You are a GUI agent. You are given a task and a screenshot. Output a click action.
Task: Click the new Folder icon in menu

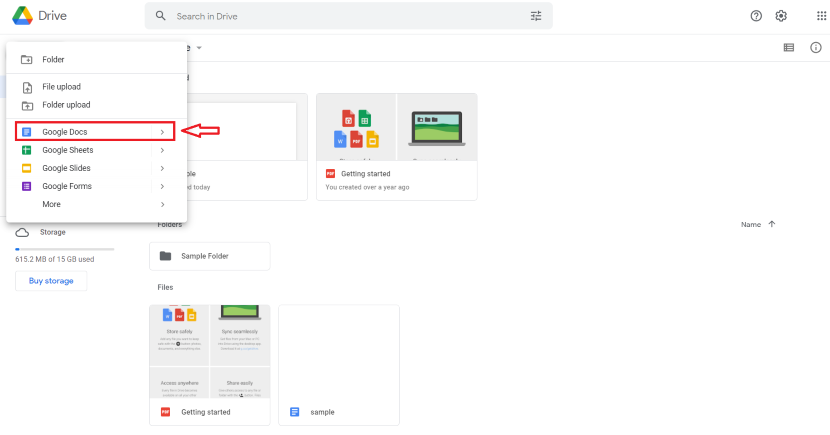coord(26,60)
